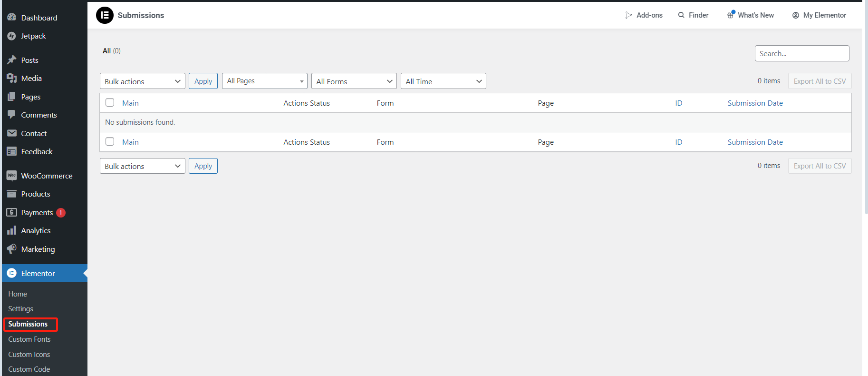868x376 pixels.
Task: Click the What's New gift icon
Action: click(731, 15)
